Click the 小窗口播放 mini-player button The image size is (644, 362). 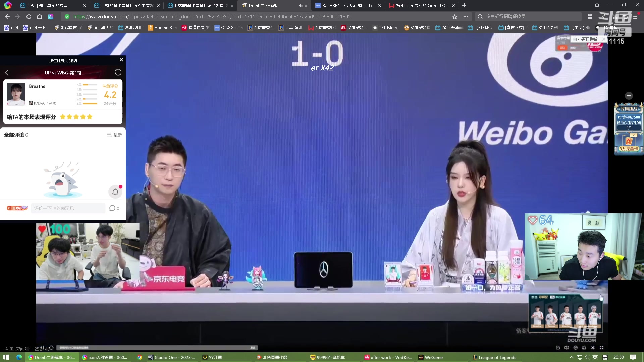585,39
